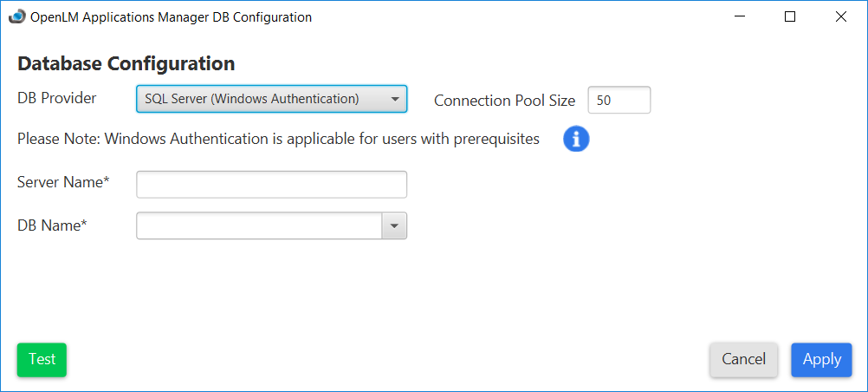Maximize the DB Configuration window
The width and height of the screenshot is (868, 392).
pyautogui.click(x=790, y=16)
